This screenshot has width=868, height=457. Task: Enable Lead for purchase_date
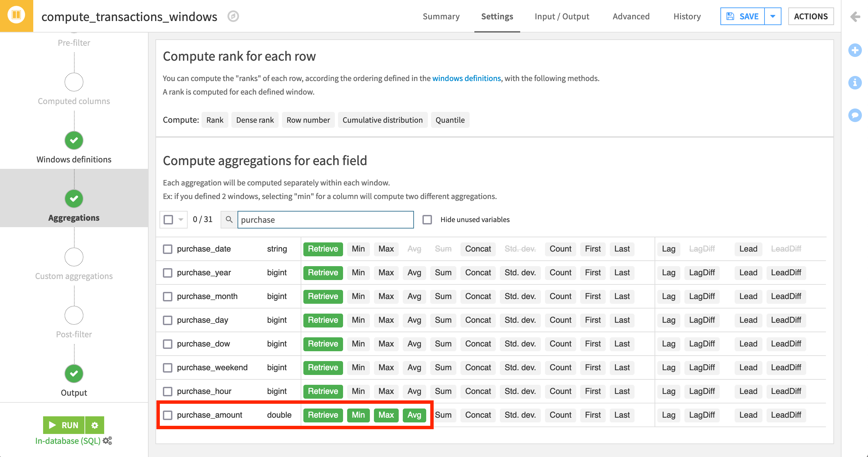748,249
